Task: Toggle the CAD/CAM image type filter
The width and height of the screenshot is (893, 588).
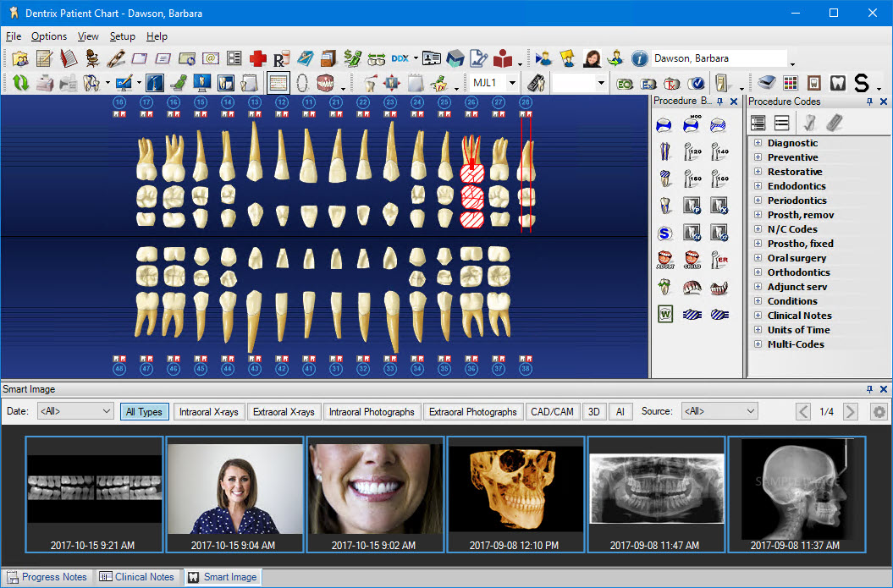Action: [x=552, y=412]
